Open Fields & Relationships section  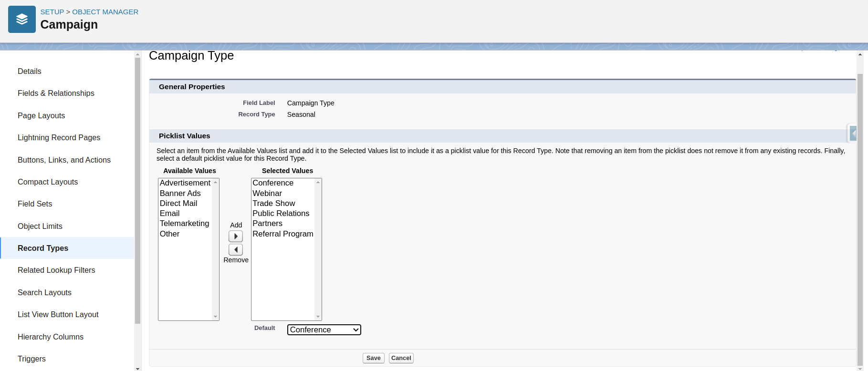[56, 93]
